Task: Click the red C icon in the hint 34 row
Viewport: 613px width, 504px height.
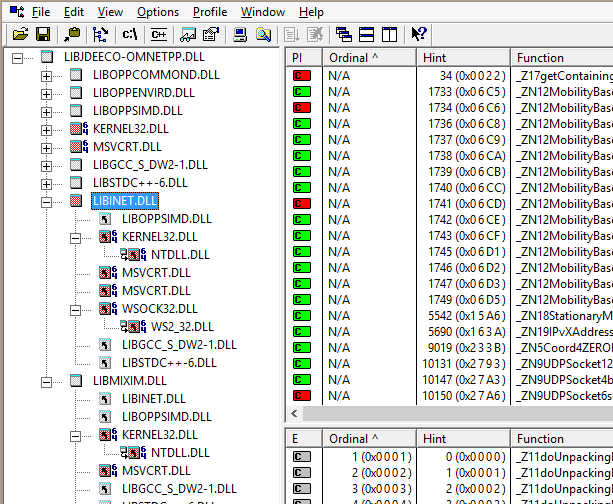Action: [302, 75]
